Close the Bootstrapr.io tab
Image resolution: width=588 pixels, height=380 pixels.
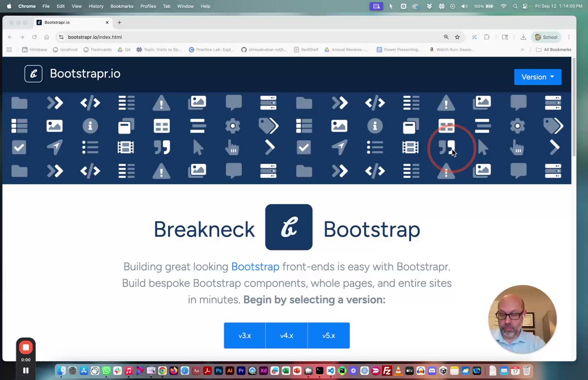pyautogui.click(x=107, y=23)
